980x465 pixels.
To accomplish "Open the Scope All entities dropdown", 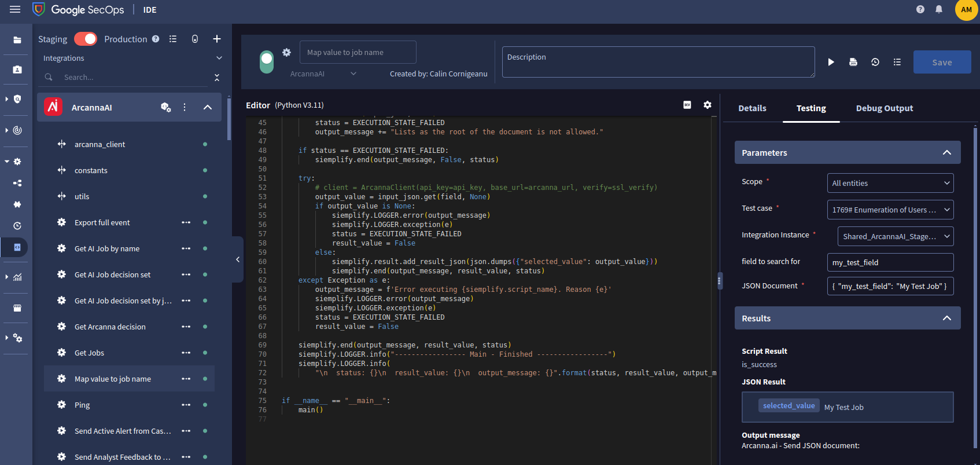I will (x=890, y=183).
